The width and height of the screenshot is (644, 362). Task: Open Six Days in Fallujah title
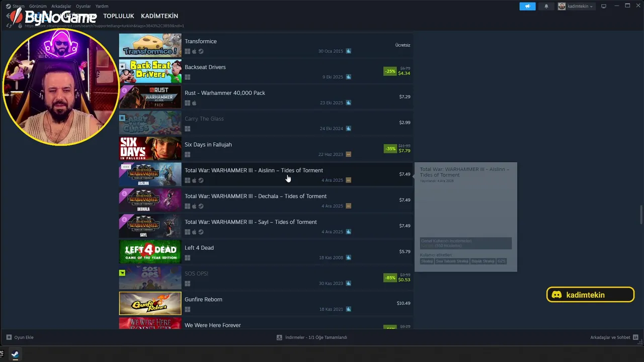pos(208,145)
